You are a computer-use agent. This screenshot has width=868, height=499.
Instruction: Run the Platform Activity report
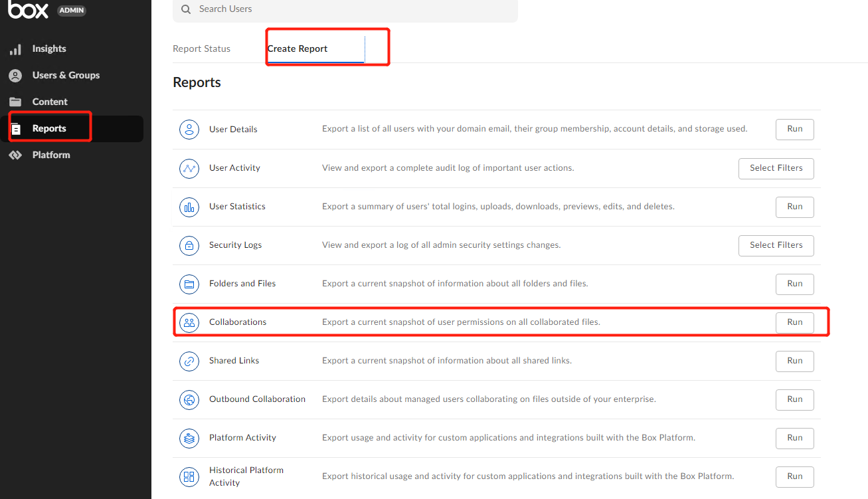795,438
